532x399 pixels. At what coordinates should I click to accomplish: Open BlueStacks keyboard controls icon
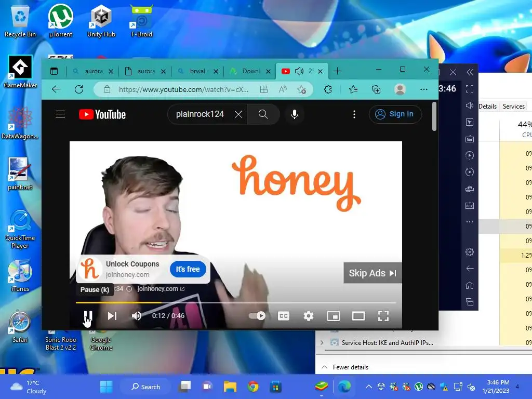click(470, 139)
